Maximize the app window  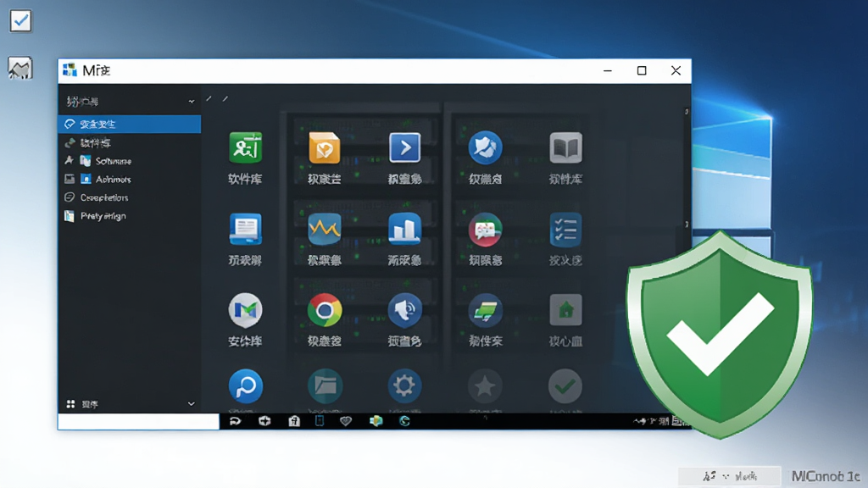642,70
